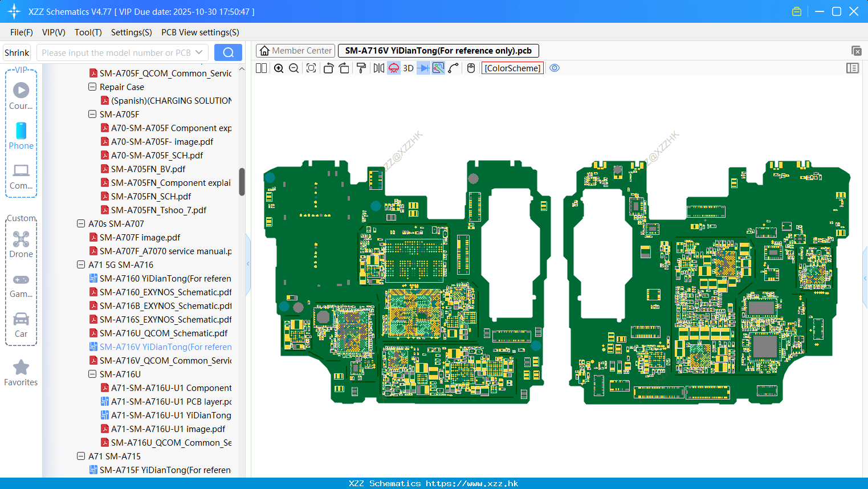The image size is (868, 489).
Task: Select the Computer category in the sidebar
Action: click(x=21, y=176)
